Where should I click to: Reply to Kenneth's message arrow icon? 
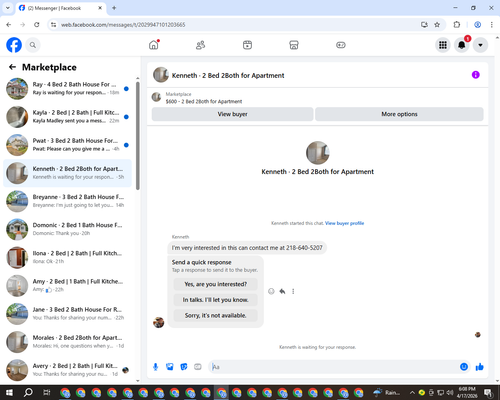coord(282,291)
